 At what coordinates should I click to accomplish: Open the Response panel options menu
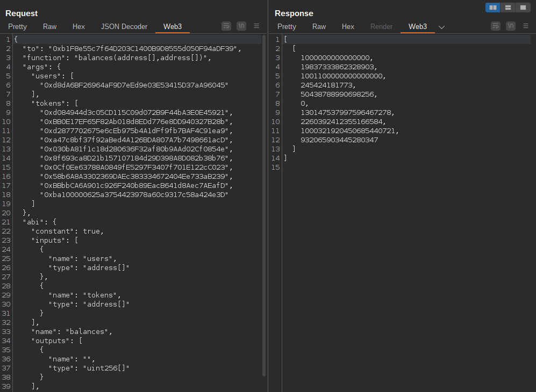(x=526, y=26)
